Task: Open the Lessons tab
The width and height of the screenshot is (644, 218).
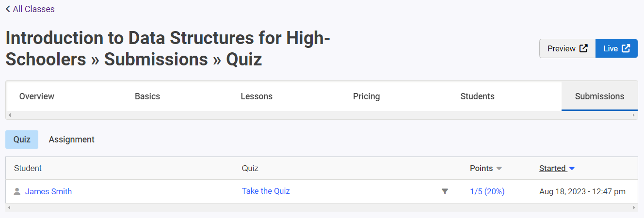Action: pos(257,96)
